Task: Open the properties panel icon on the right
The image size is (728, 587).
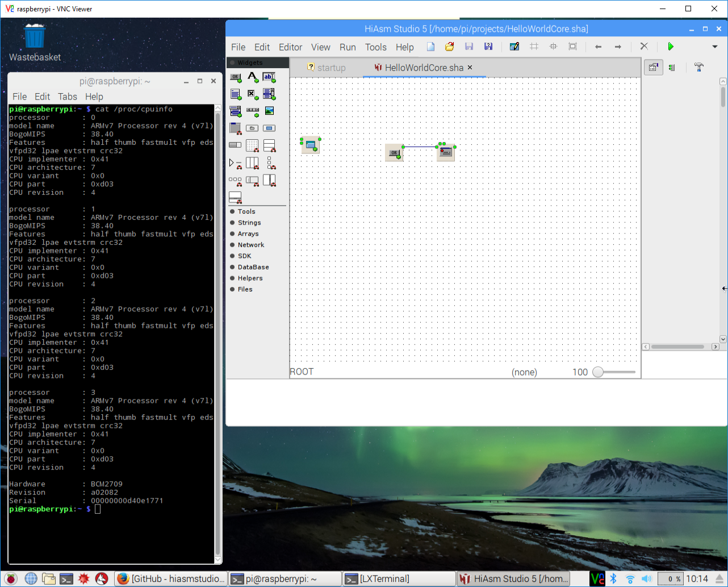Action: pyautogui.click(x=654, y=68)
